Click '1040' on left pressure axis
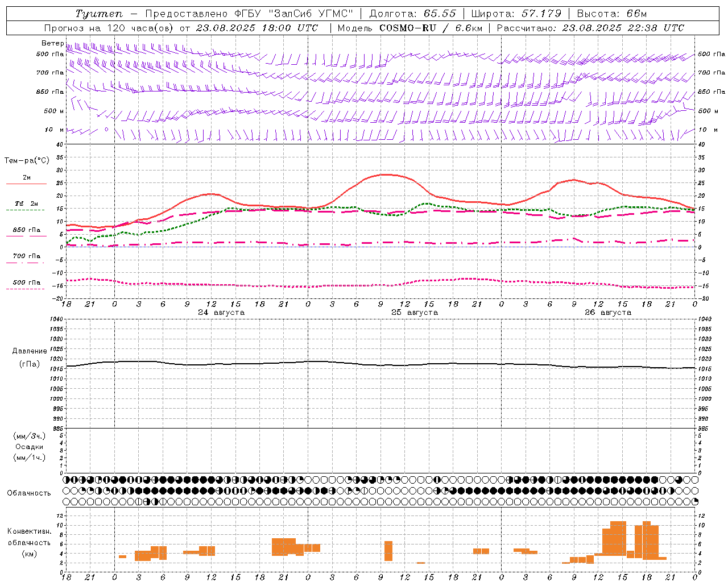This screenshot has height=582, width=728. pyautogui.click(x=56, y=319)
